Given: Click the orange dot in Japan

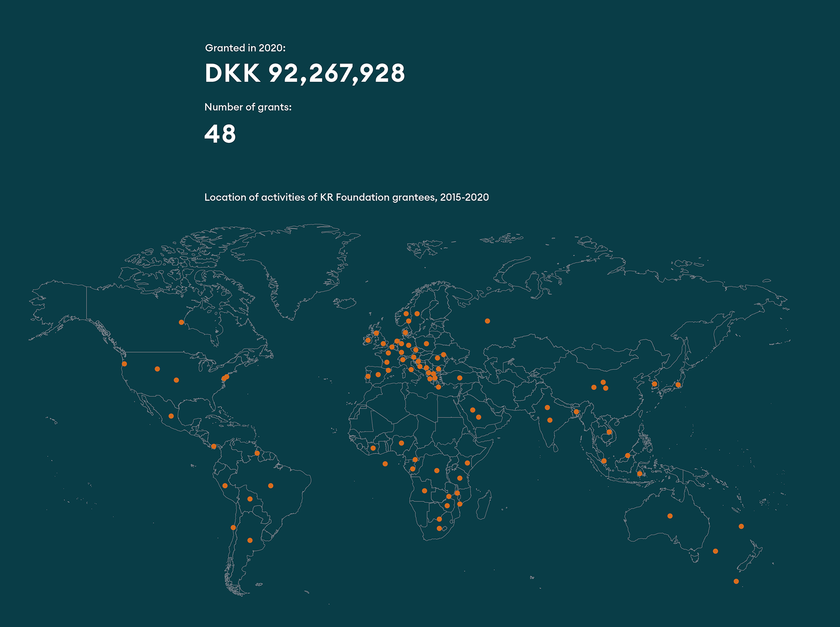Looking at the screenshot, I should pos(678,385).
